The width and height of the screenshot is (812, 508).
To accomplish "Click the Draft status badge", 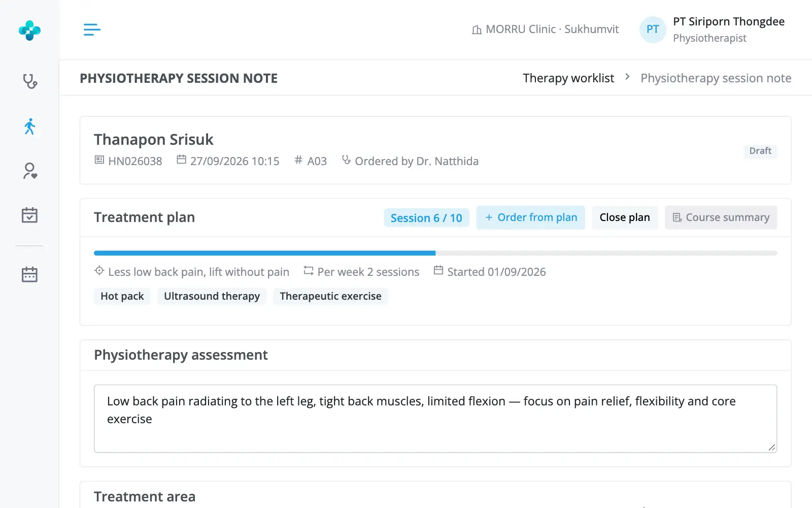I will [x=760, y=151].
